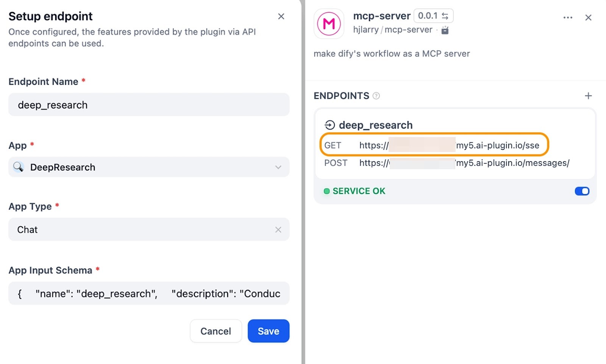Image resolution: width=606 pixels, height=364 pixels.
Task: Click the ENDPOINTS help question mark icon
Action: 376,96
